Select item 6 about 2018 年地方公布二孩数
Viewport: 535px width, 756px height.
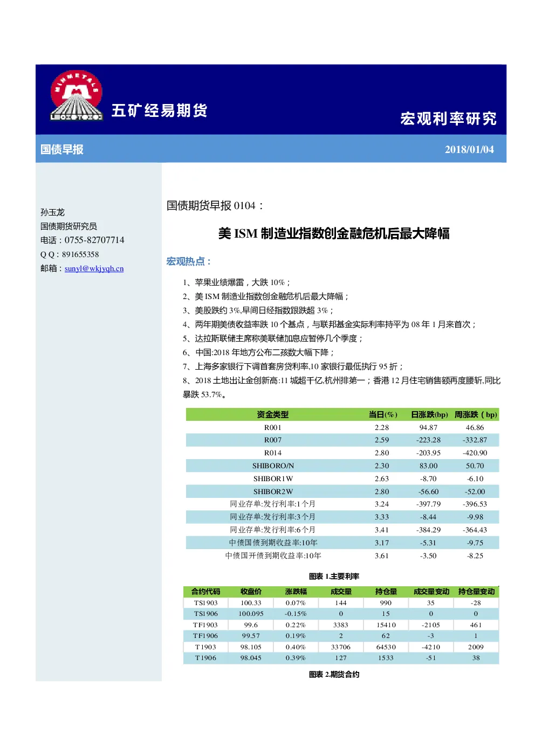point(258,352)
